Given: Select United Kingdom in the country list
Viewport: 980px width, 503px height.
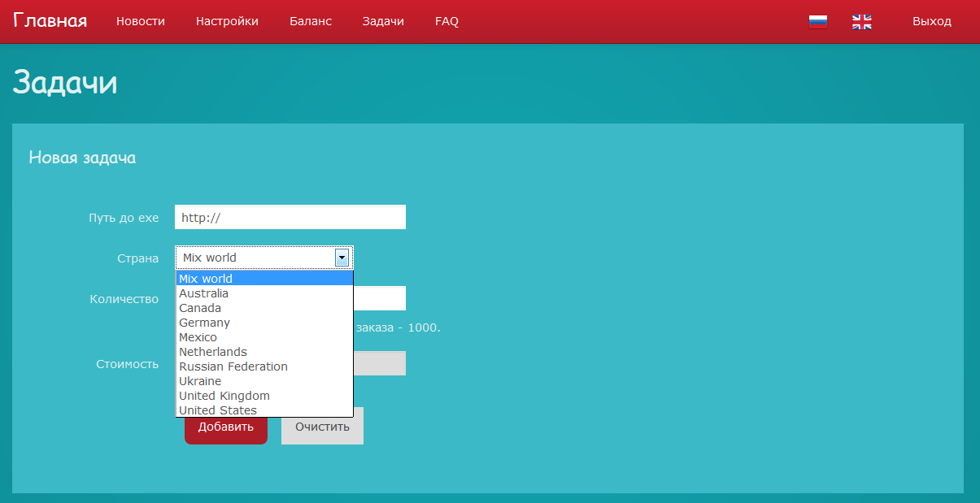Looking at the screenshot, I should pos(264,396).
